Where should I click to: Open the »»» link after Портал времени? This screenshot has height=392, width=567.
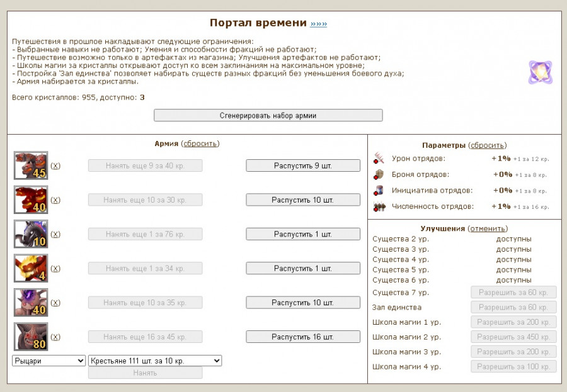(x=319, y=24)
